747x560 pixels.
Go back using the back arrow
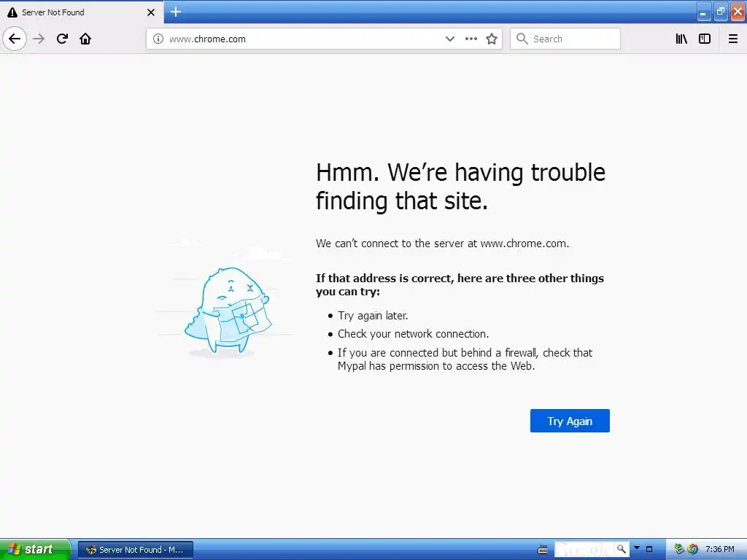[x=15, y=39]
